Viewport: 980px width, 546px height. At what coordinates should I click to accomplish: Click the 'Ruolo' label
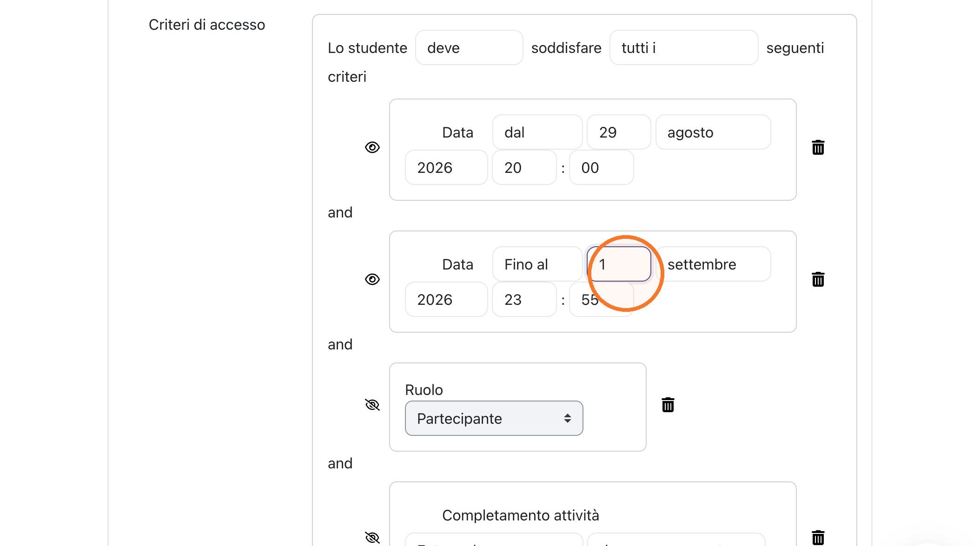pyautogui.click(x=424, y=390)
